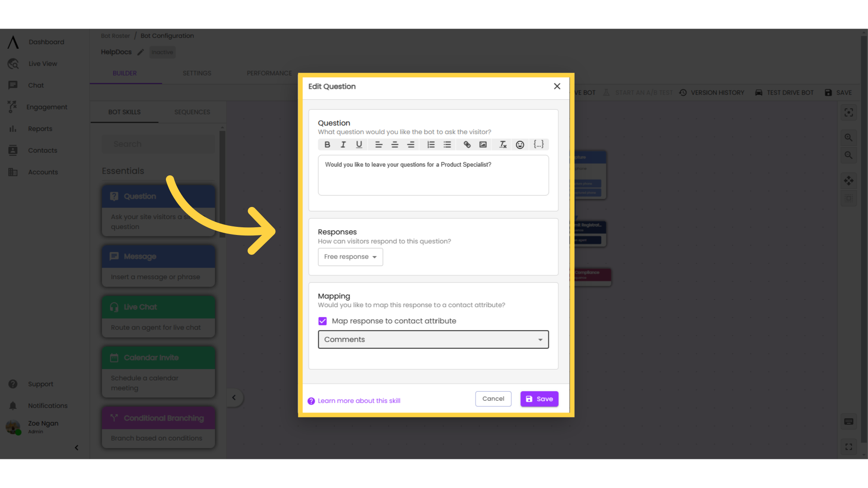Click the Insert Emoji icon

coord(520,145)
